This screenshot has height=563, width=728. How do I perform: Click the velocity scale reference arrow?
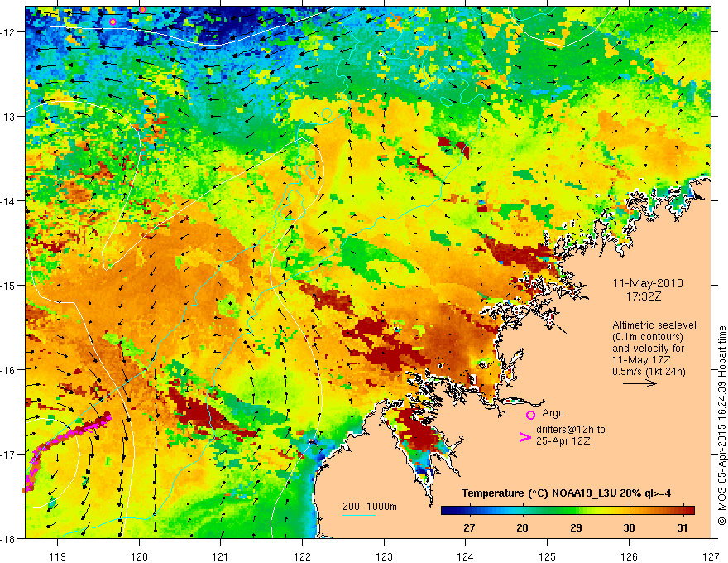(x=639, y=383)
